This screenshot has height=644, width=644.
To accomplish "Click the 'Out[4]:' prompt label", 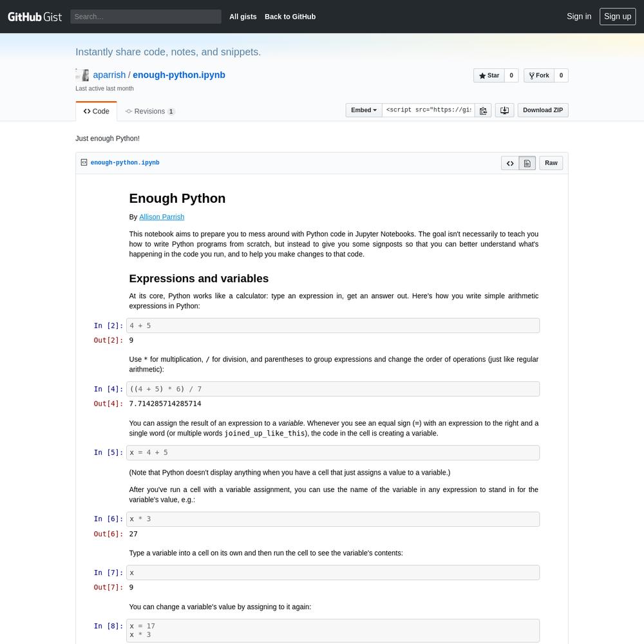I will 108,404.
